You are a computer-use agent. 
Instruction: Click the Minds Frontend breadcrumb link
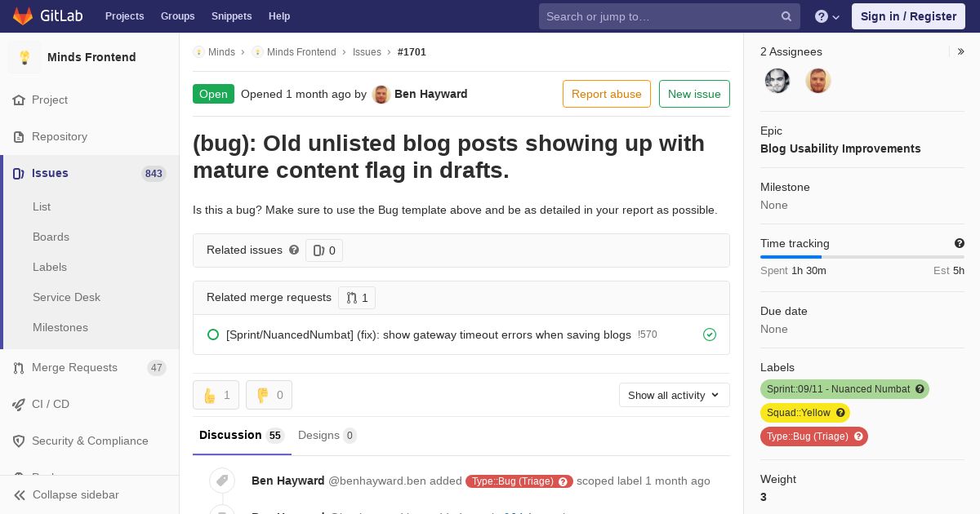click(x=301, y=52)
